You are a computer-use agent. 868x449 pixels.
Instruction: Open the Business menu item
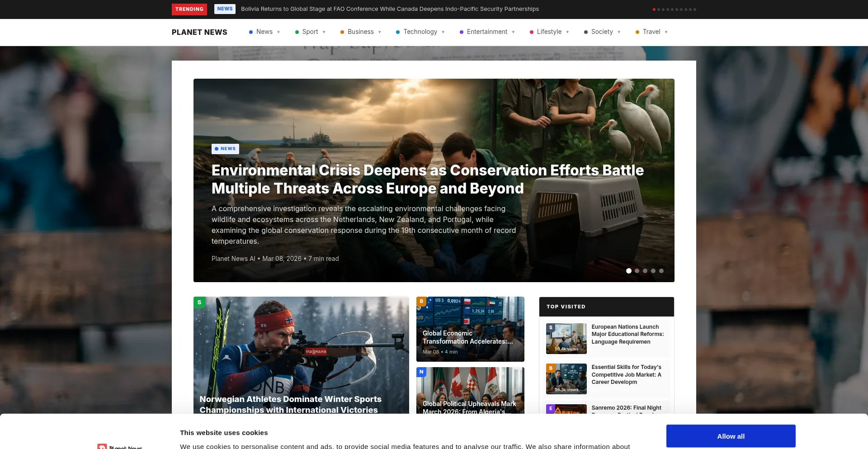[x=361, y=32]
